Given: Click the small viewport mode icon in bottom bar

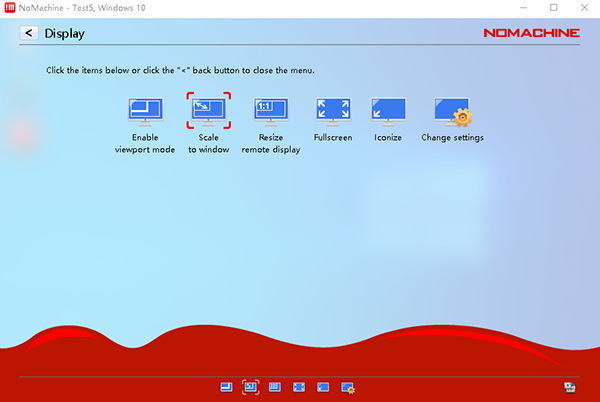Looking at the screenshot, I should (226, 386).
